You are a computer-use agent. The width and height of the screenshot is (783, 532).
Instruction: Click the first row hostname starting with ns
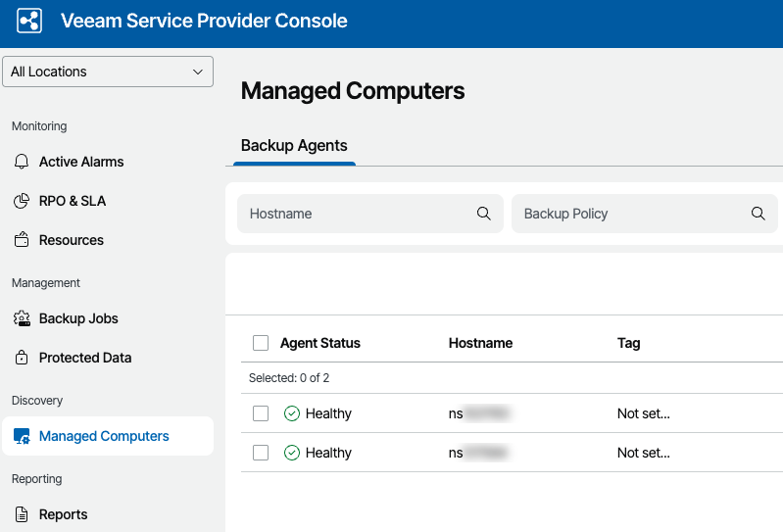pyautogui.click(x=480, y=413)
